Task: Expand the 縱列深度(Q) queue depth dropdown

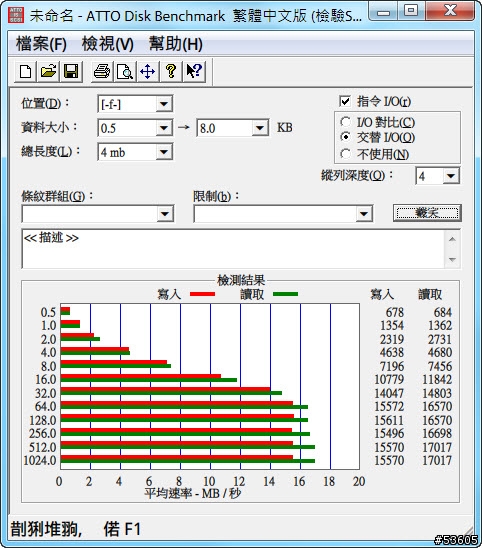Action: tap(451, 176)
